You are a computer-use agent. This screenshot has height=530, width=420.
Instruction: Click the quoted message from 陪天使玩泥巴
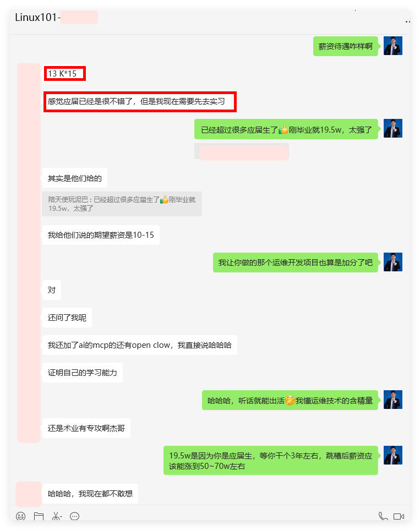(x=122, y=204)
